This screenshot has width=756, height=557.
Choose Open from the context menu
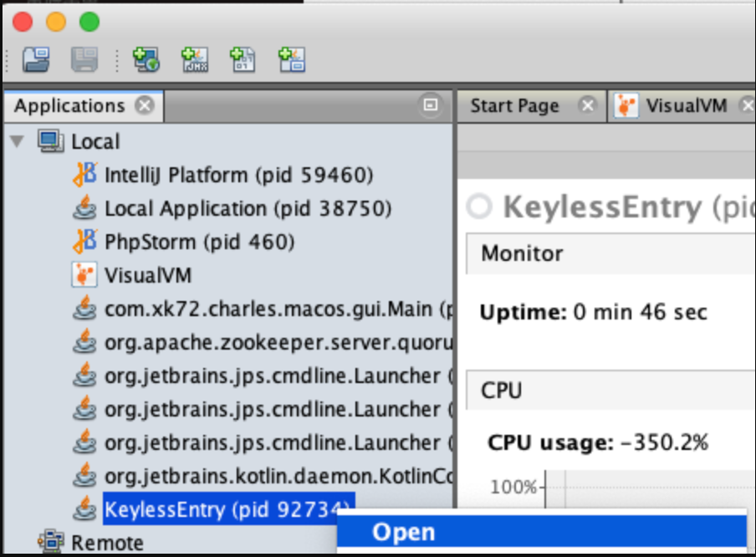click(541, 532)
